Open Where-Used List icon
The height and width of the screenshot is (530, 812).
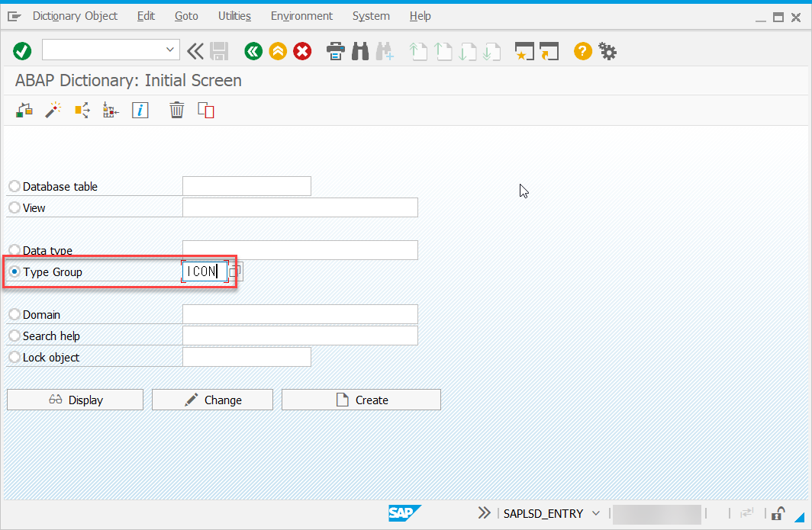[x=82, y=111]
